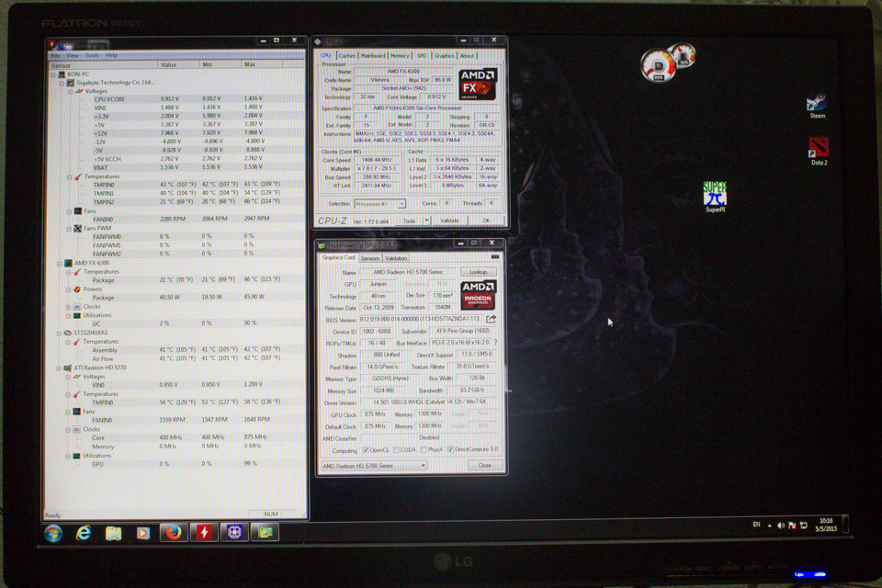Click the EN language indicator
The width and height of the screenshot is (882, 588).
756,525
